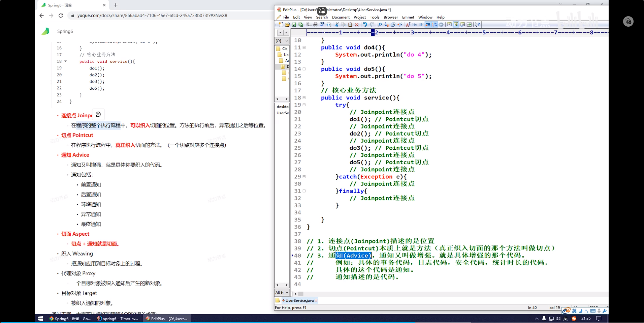Image resolution: width=644 pixels, height=323 pixels.
Task: Select the Save All toolbar icon
Action: [x=301, y=24]
